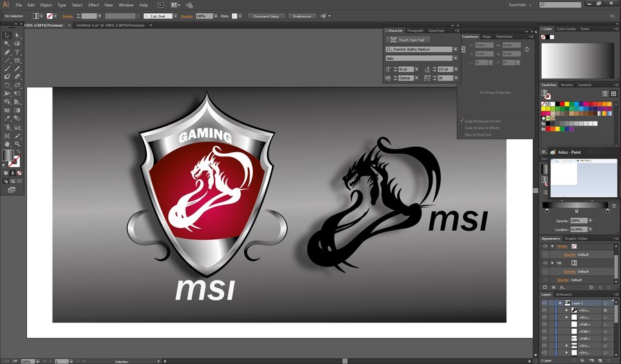Open the Effect menu

click(x=93, y=5)
